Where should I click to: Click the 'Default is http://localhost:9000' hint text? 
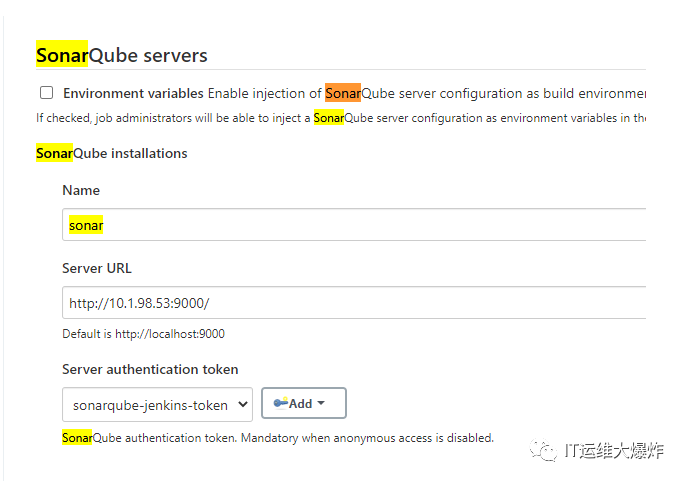click(x=143, y=334)
